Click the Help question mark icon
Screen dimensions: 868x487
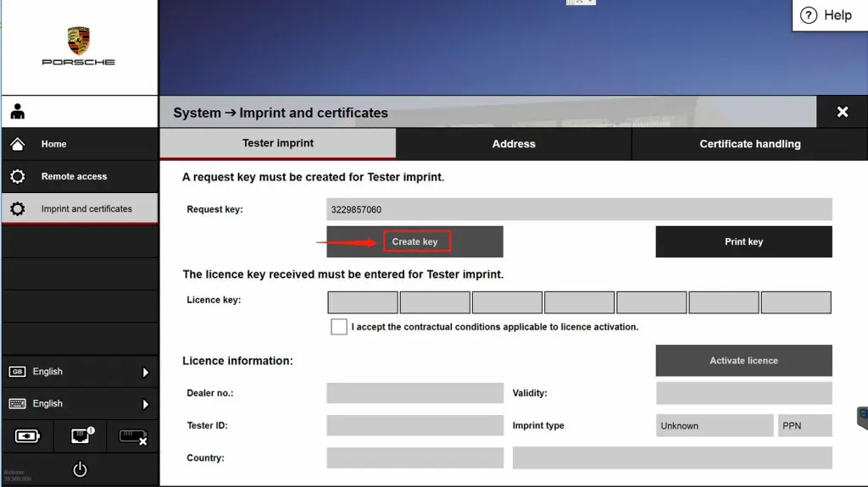click(809, 15)
